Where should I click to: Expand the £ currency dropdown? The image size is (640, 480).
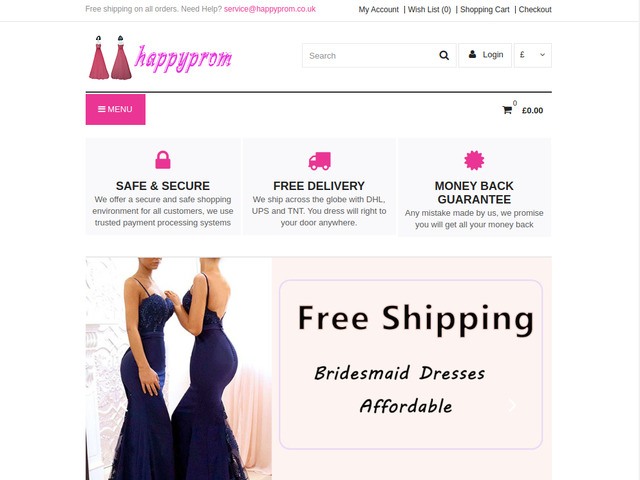[533, 55]
